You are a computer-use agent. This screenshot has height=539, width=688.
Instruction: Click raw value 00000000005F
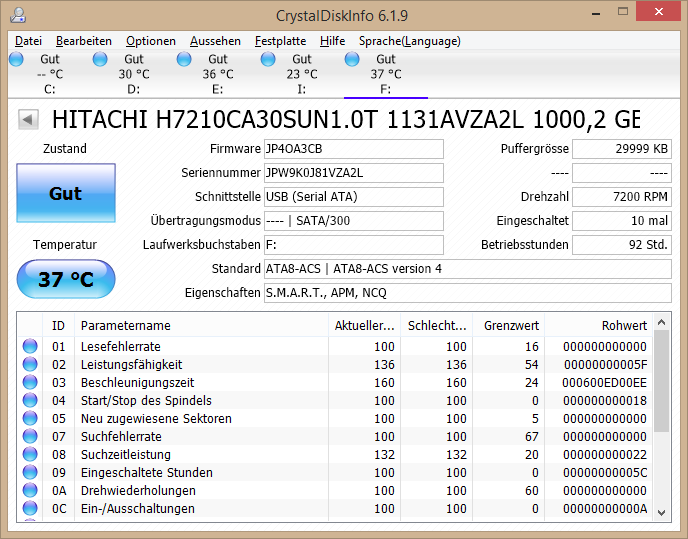(605, 365)
